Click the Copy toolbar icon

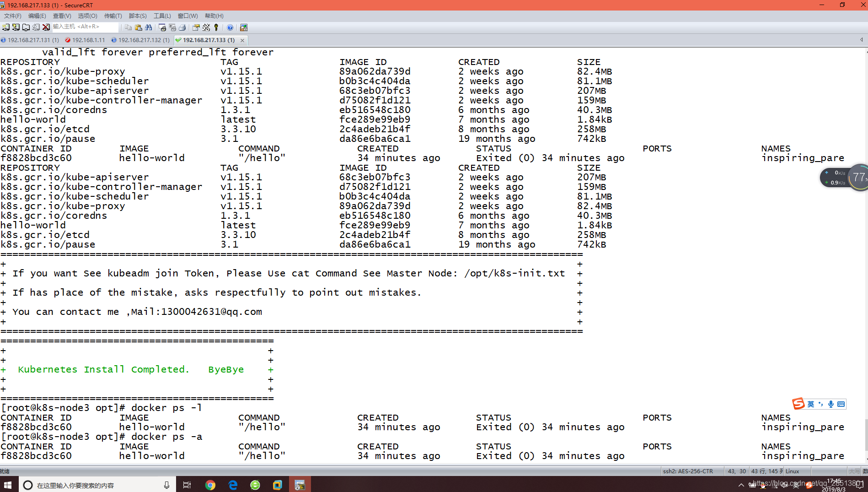coord(129,27)
